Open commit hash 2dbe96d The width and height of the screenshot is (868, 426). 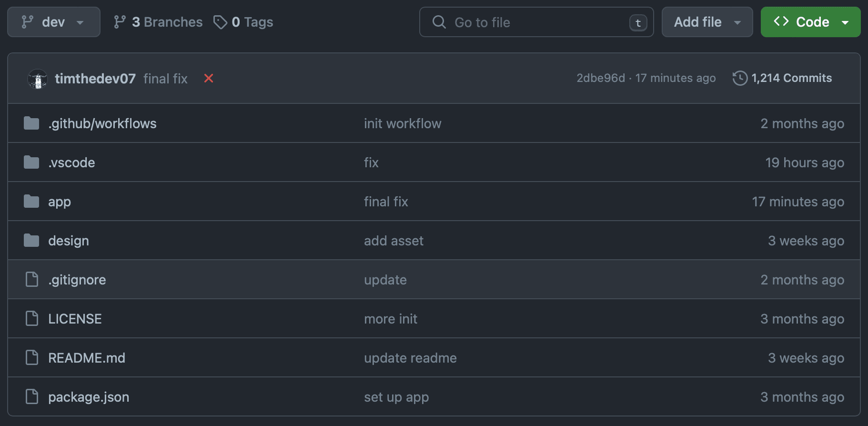(x=600, y=78)
